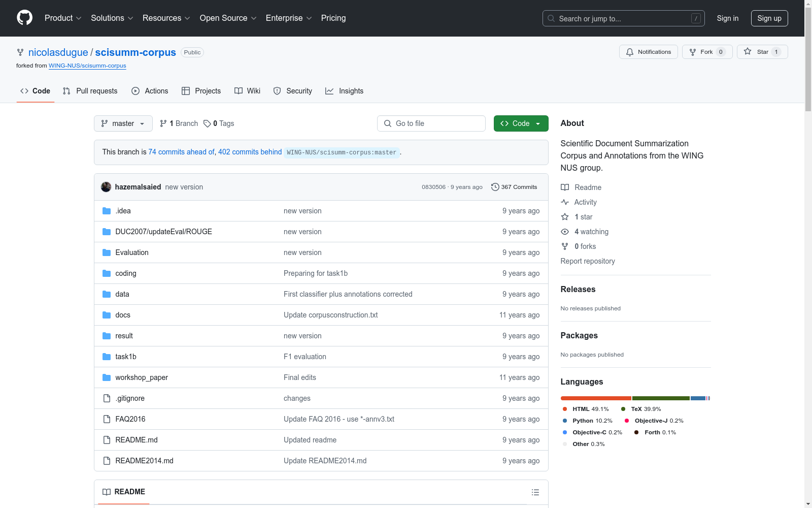Click the FAQ2016 file icon
This screenshot has height=508, width=812.
pyautogui.click(x=107, y=419)
